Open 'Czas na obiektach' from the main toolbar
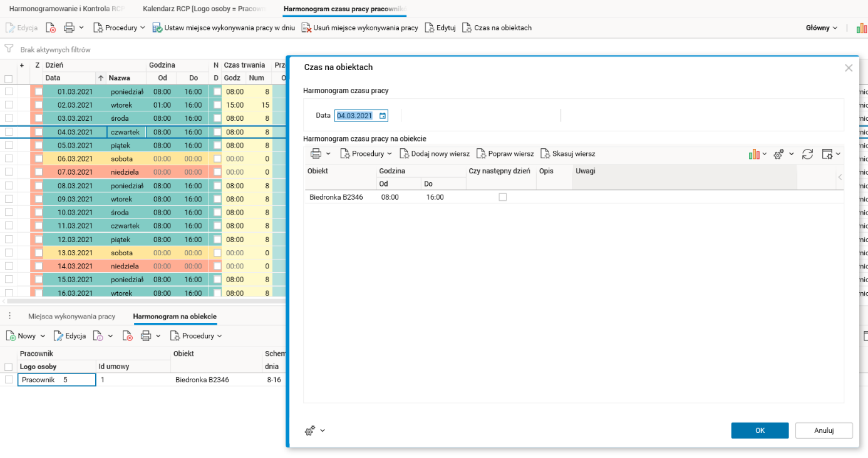The image size is (868, 458). (497, 28)
